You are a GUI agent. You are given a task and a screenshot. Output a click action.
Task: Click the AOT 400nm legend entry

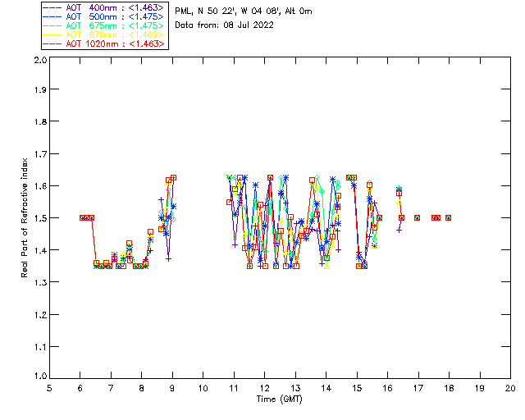[104, 7]
